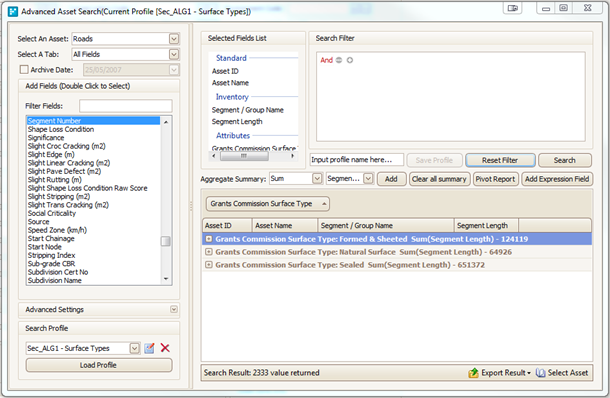Click the Selected Fields horizontal scrollbar thumb
610x398 pixels.
(244, 156)
